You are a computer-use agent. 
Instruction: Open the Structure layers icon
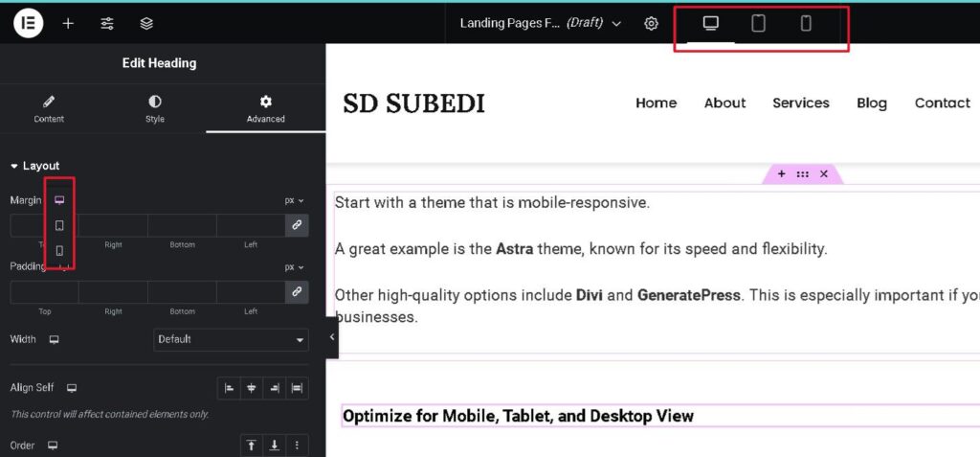tap(146, 24)
